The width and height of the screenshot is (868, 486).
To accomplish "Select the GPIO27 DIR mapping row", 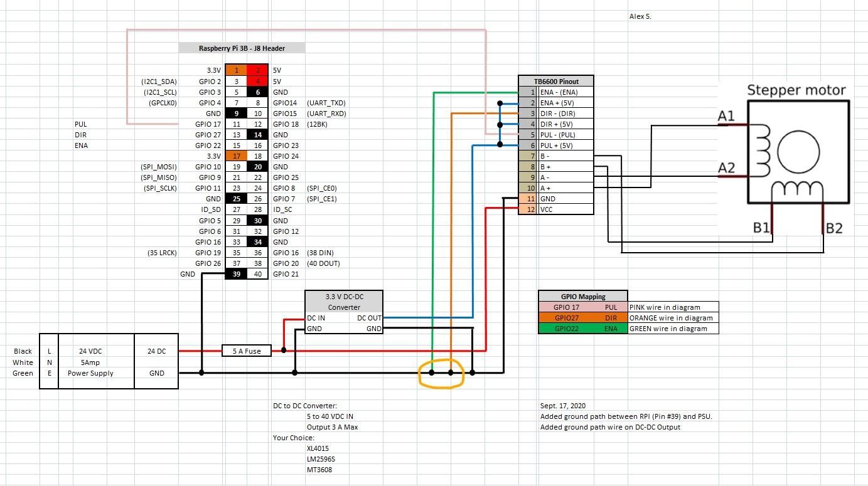I will pyautogui.click(x=582, y=318).
